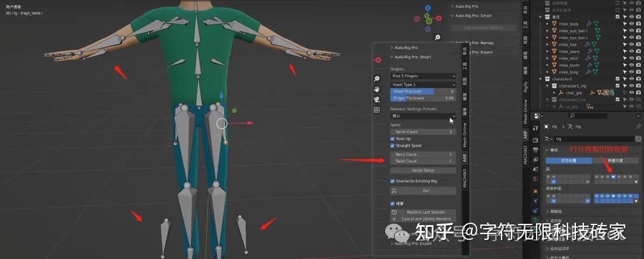Toggle render camera icon for mike_shirt
This screenshot has width=644, height=259.
[x=638, y=58]
